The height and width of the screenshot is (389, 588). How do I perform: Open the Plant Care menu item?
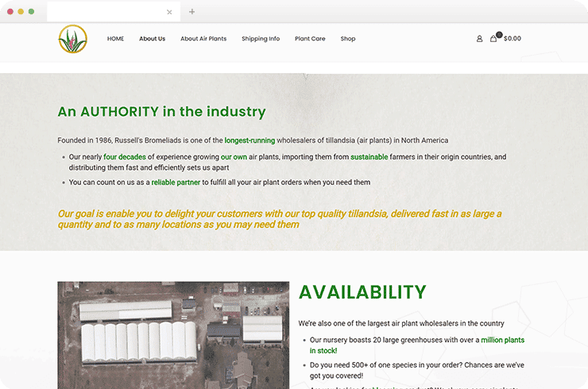310,39
